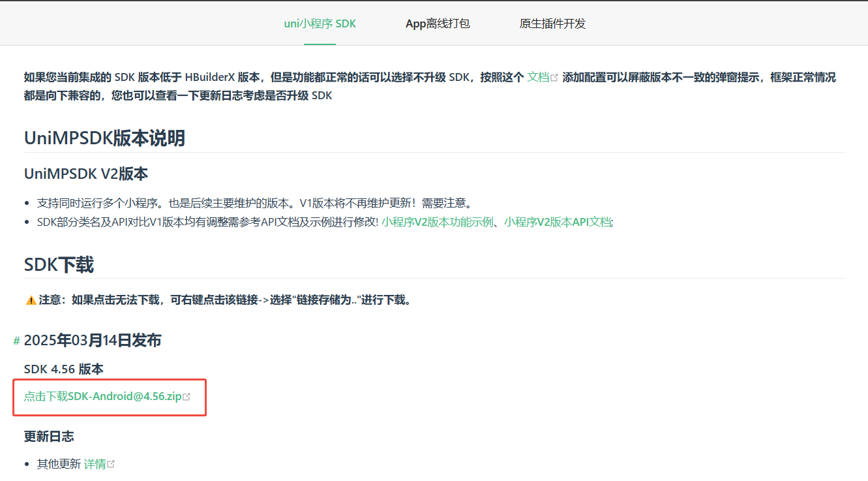The height and width of the screenshot is (481, 868).
Task: Click external-link icon after SDK-Android@4.56.zip
Action: coord(187,397)
